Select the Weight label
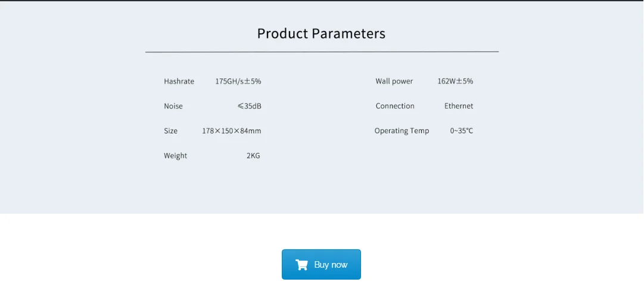 (175, 156)
